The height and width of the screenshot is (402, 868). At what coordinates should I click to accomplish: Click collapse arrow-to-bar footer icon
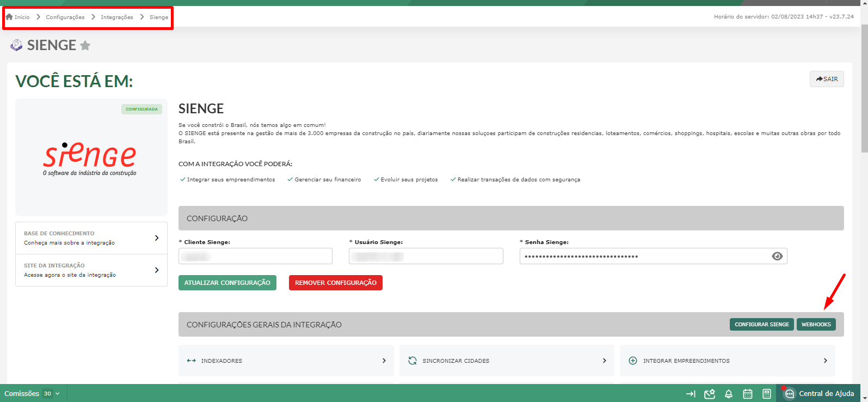[x=691, y=394]
